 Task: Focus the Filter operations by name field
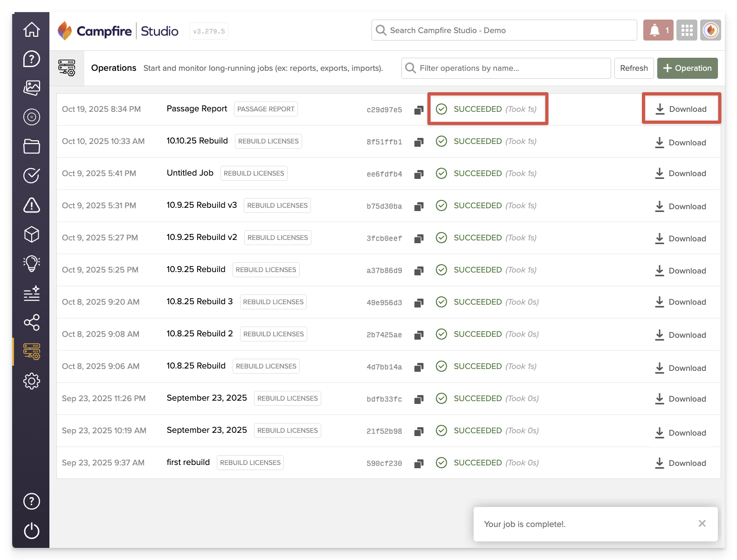tap(506, 68)
